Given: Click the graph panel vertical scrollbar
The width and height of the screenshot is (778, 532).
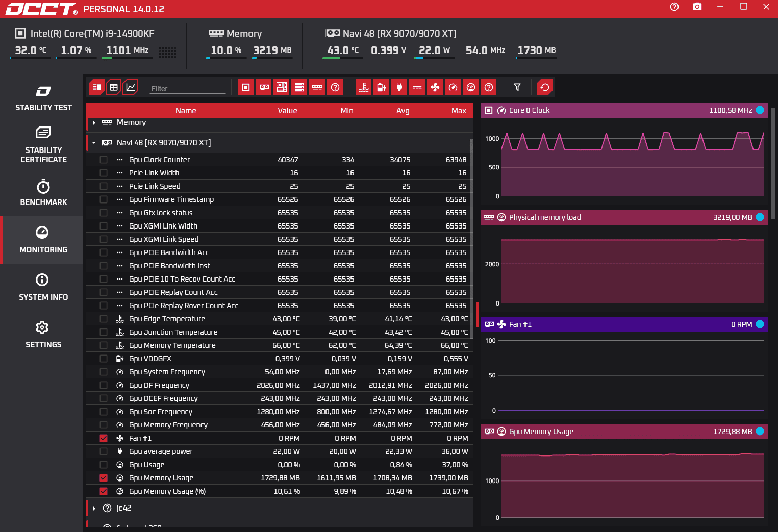Looking at the screenshot, I should pyautogui.click(x=773, y=163).
